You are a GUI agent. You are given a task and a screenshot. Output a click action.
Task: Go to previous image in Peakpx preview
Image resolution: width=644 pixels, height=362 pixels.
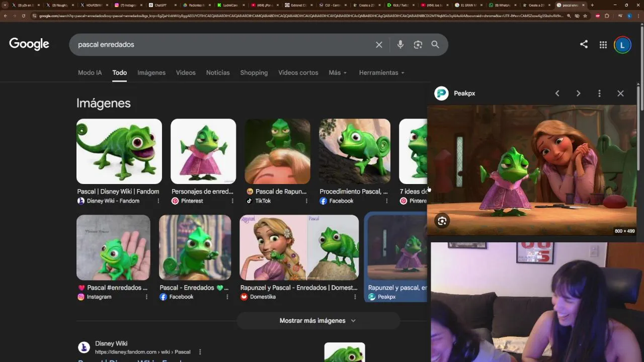(x=557, y=94)
